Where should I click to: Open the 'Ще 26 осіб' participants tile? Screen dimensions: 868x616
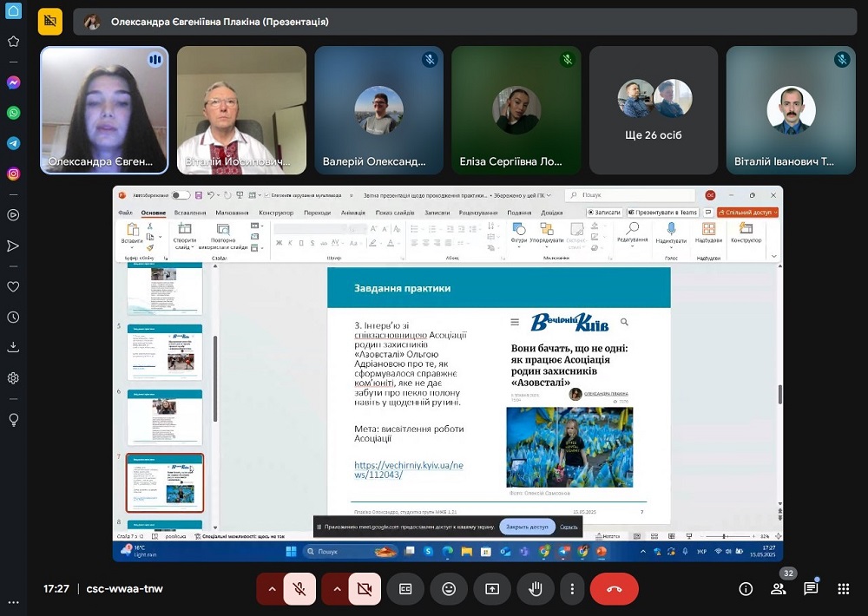[x=654, y=110]
